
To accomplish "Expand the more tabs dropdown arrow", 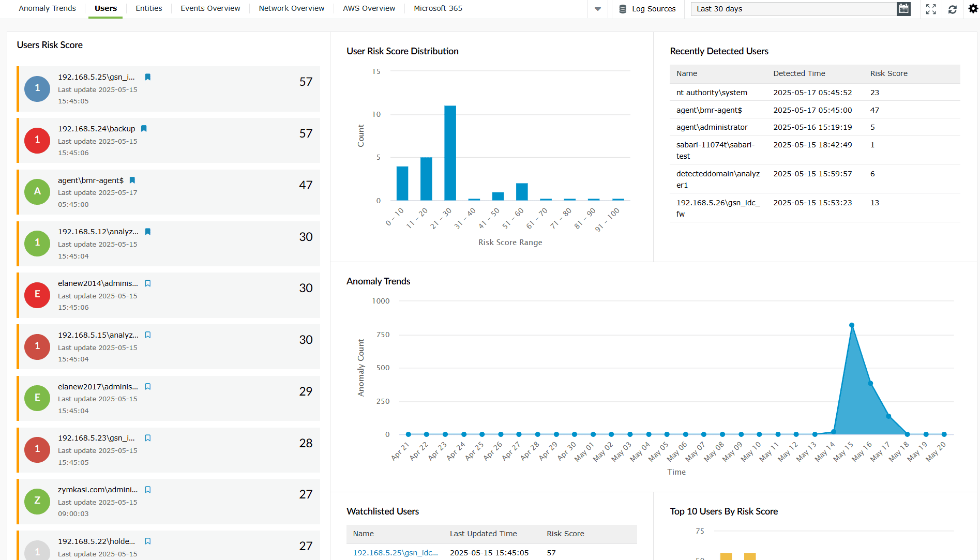I will tap(598, 9).
